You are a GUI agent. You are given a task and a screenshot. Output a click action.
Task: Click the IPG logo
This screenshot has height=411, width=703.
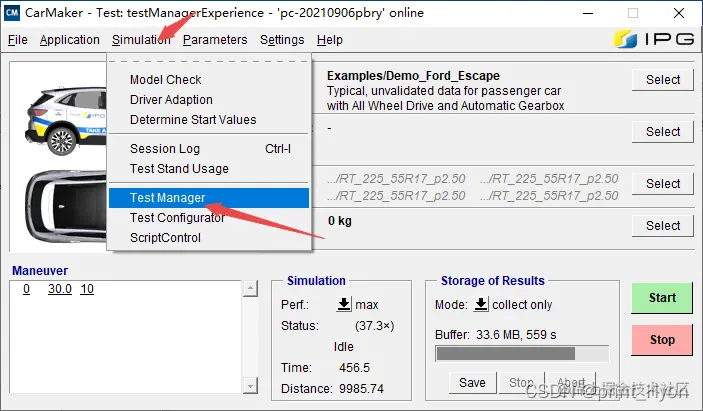654,39
